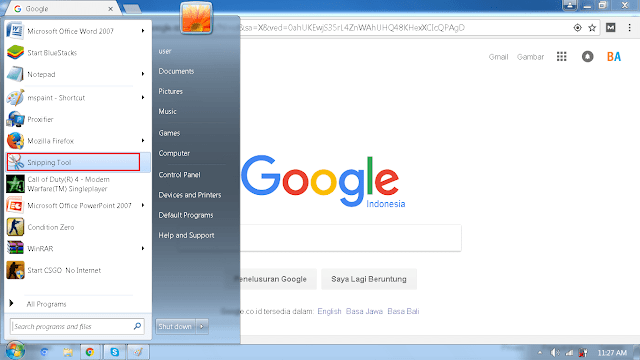Viewport: 640px width, 360px height.
Task: Open Mozilla Firefox icon
Action: pos(15,141)
